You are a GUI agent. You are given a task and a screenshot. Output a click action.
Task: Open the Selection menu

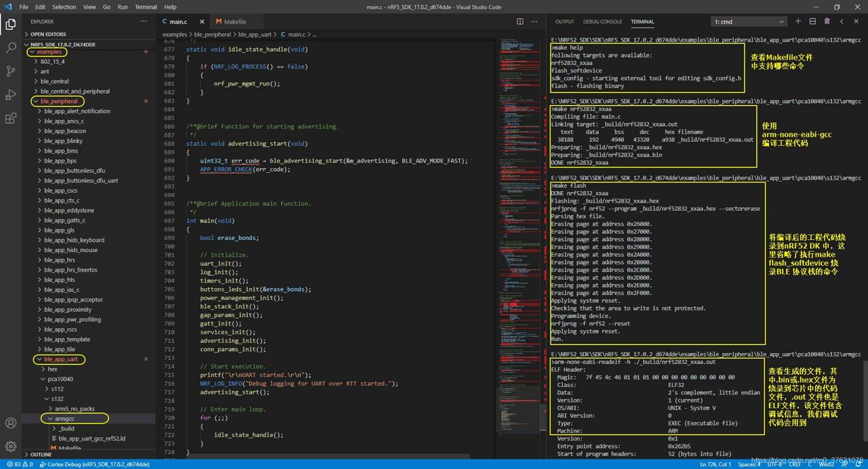[x=64, y=7]
